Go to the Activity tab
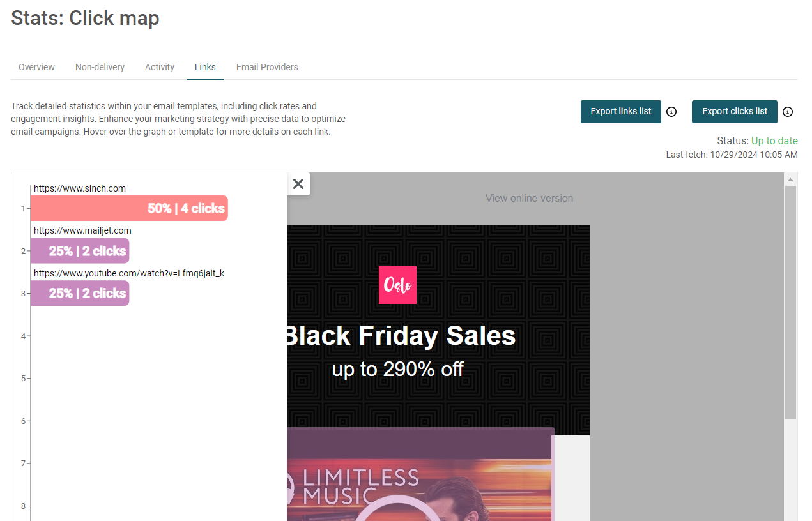 coord(160,67)
